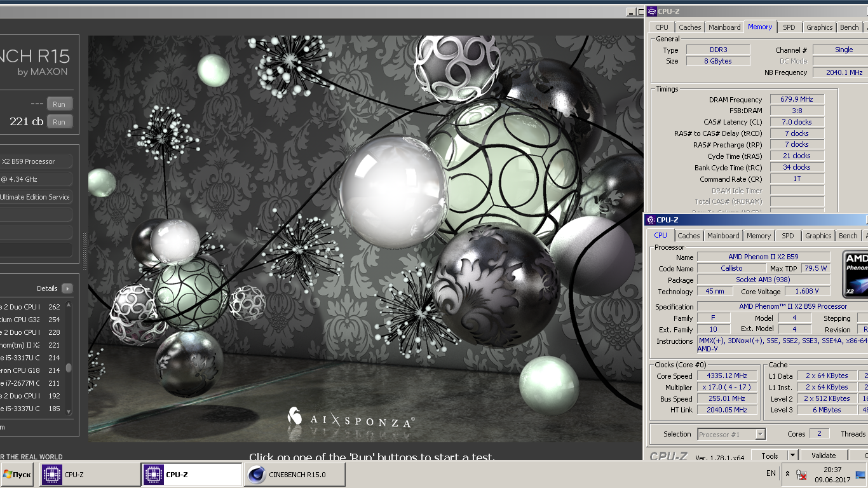Click the Run button beside the --- score
The height and width of the screenshot is (488, 868).
(x=59, y=104)
